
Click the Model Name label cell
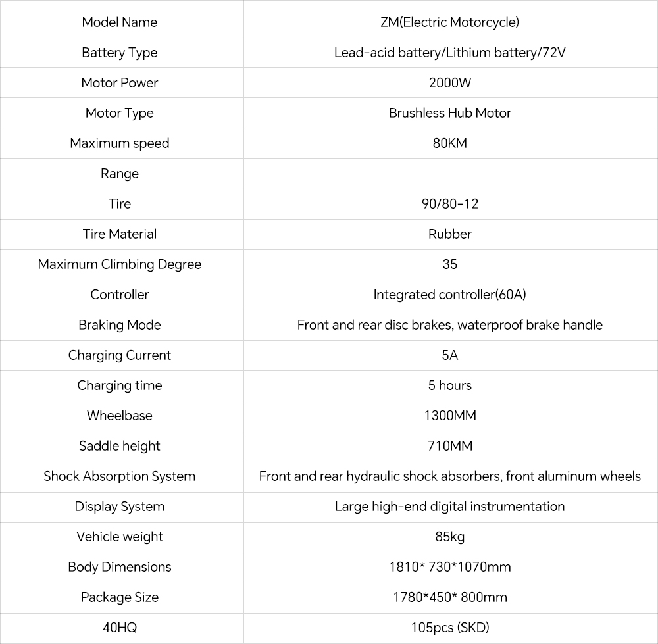pyautogui.click(x=120, y=22)
